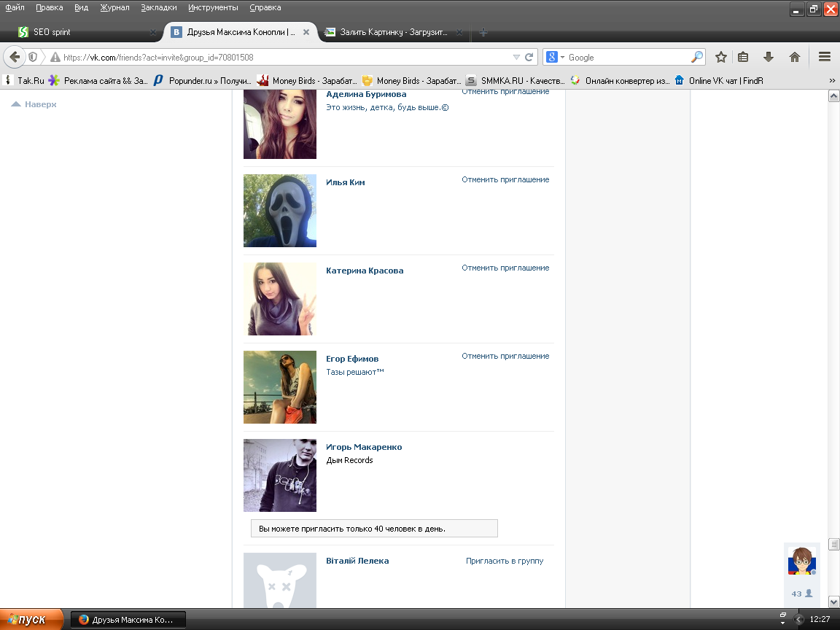Image resolution: width=840 pixels, height=630 pixels.
Task: Cancel invitation for Илья Ким
Action: coord(505,179)
